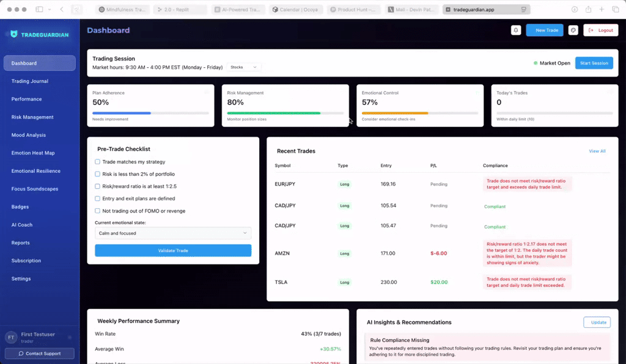The height and width of the screenshot is (364, 626).
Task: Click the FT user avatar
Action: 11,337
